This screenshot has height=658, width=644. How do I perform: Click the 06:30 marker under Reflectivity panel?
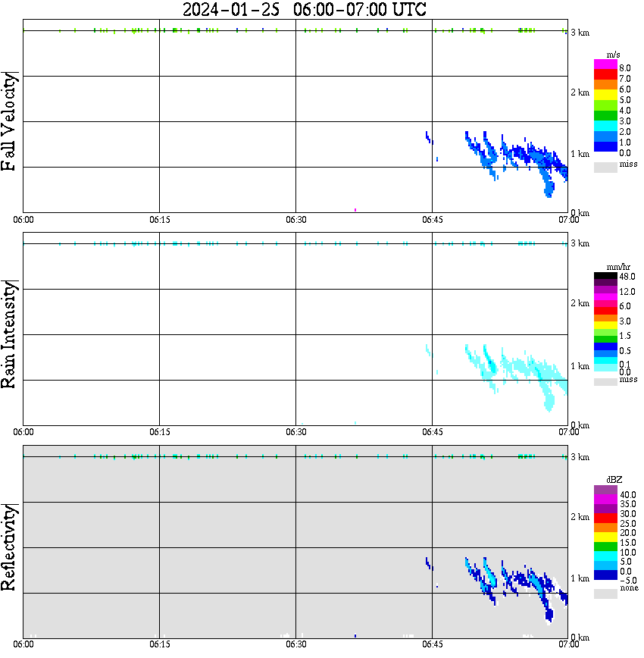[295, 644]
